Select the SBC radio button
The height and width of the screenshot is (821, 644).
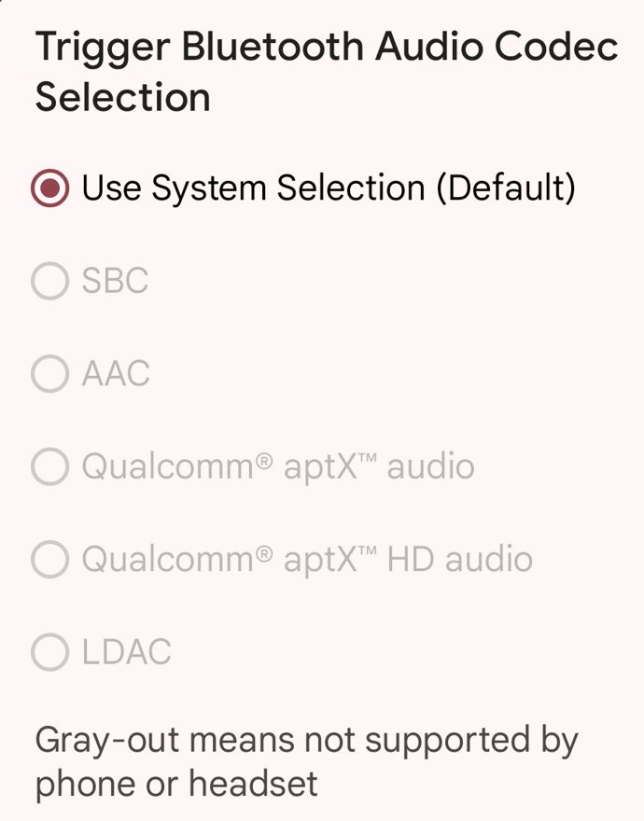coord(49,281)
